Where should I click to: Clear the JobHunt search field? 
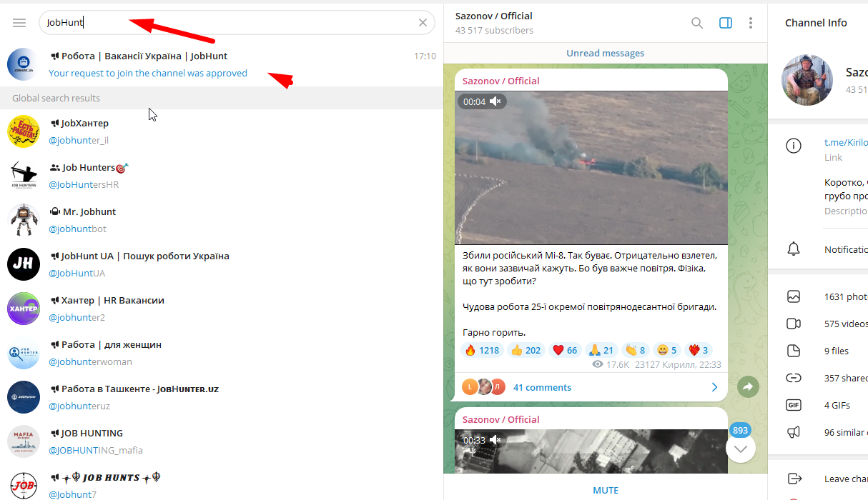click(423, 23)
